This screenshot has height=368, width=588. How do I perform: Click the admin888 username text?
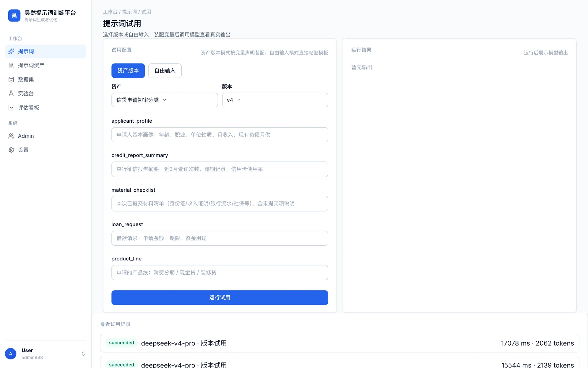[32, 357]
